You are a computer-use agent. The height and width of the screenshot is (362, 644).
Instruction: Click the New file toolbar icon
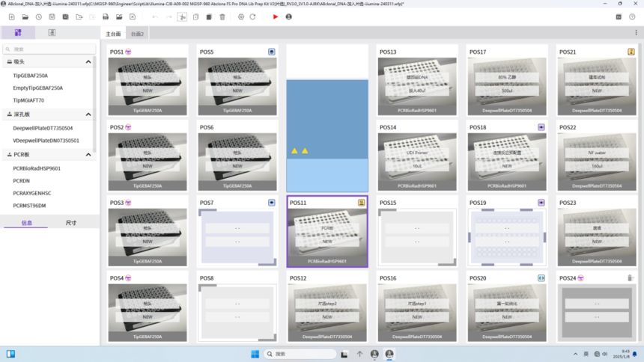pyautogui.click(x=11, y=16)
